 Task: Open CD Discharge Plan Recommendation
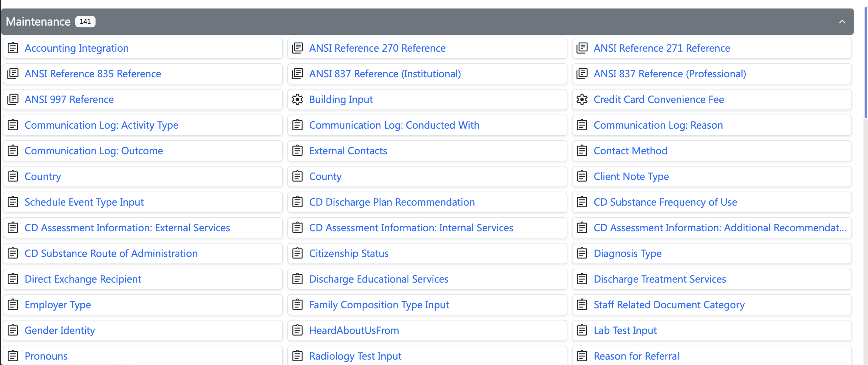(x=392, y=202)
